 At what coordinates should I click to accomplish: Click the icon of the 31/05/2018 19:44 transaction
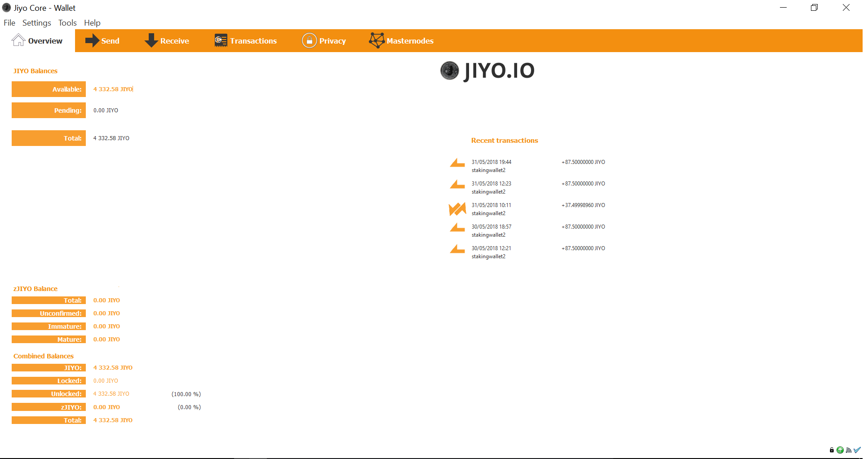coord(457,163)
